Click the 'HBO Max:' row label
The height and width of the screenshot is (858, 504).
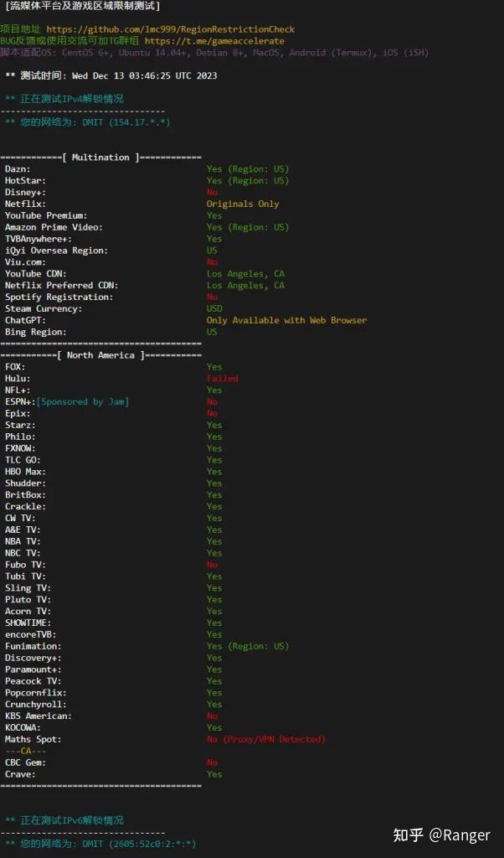click(26, 472)
